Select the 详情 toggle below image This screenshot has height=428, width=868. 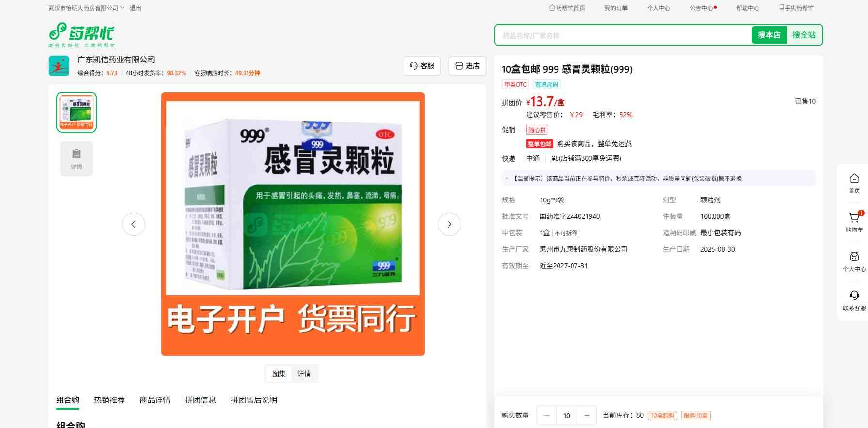pyautogui.click(x=304, y=374)
